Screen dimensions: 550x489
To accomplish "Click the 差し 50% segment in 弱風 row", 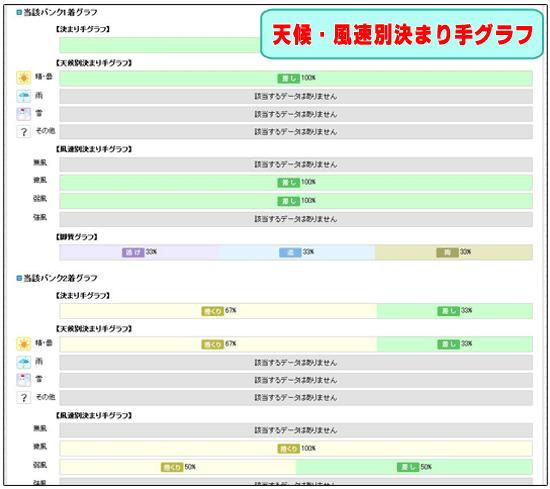I will coord(414,467).
